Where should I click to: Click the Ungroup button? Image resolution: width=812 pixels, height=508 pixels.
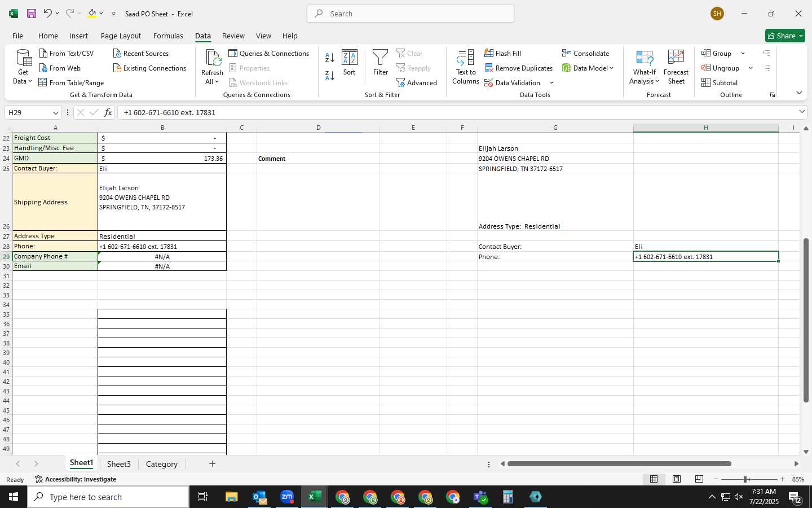[720, 68]
